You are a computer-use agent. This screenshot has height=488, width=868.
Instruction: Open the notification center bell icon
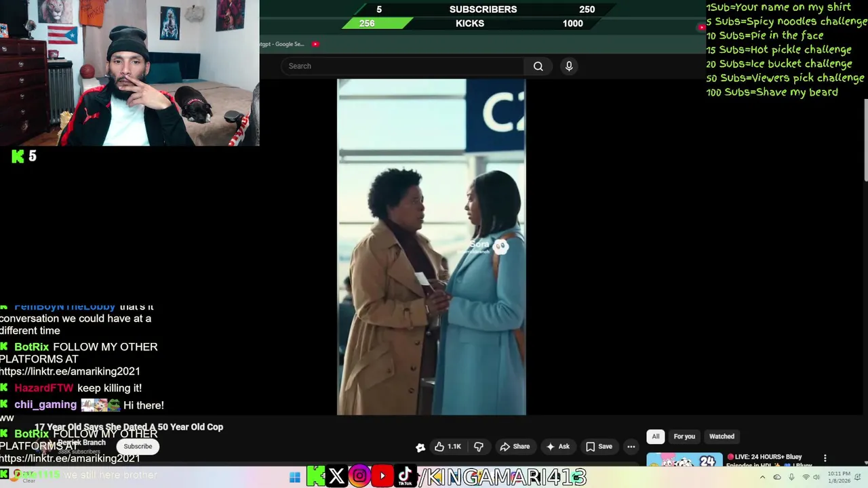[859, 477]
